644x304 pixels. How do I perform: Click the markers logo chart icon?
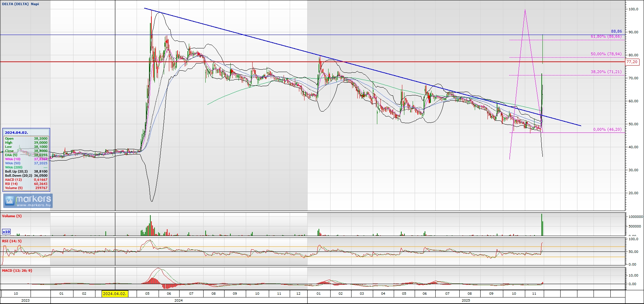(x=9, y=201)
